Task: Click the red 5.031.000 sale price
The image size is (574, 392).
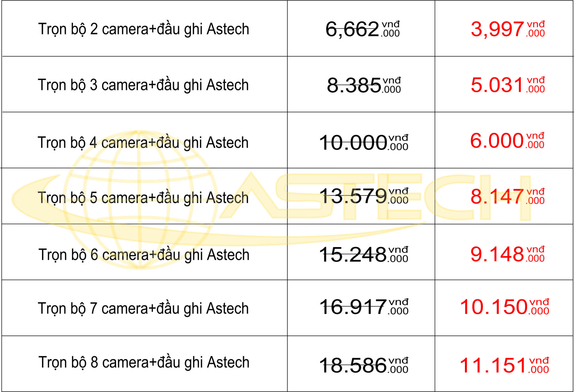Action: click(508, 85)
